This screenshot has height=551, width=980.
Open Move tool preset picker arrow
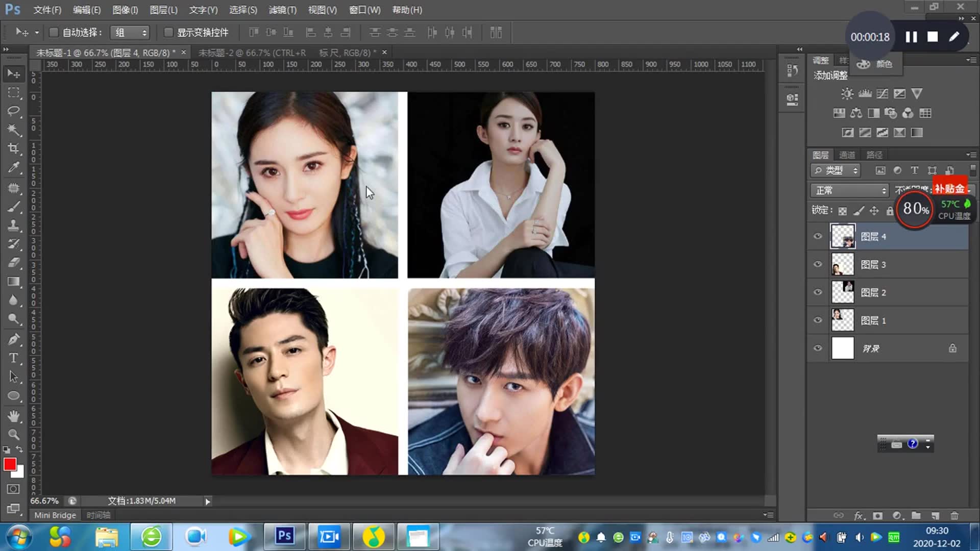tap(37, 33)
